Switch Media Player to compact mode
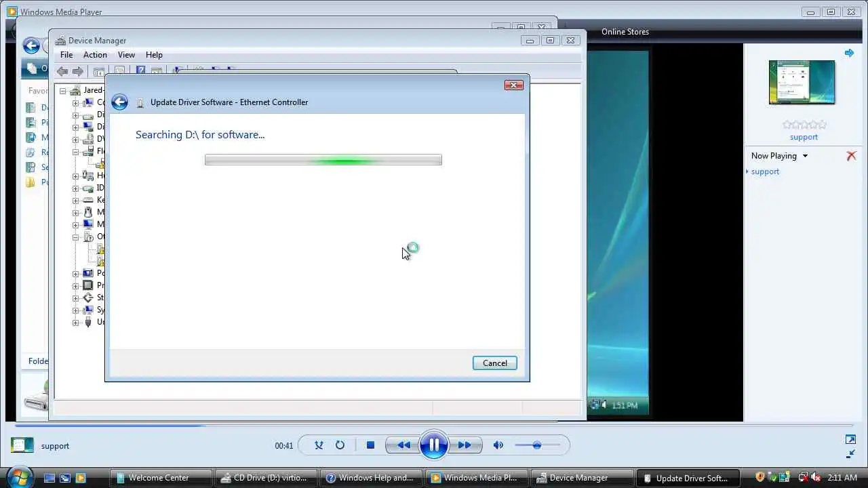868x488 pixels. click(x=850, y=453)
